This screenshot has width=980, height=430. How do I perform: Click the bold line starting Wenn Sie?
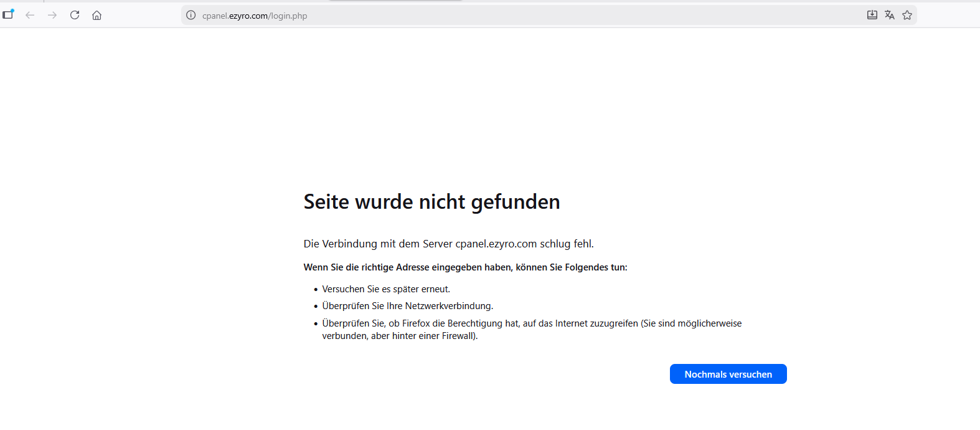[x=465, y=267]
